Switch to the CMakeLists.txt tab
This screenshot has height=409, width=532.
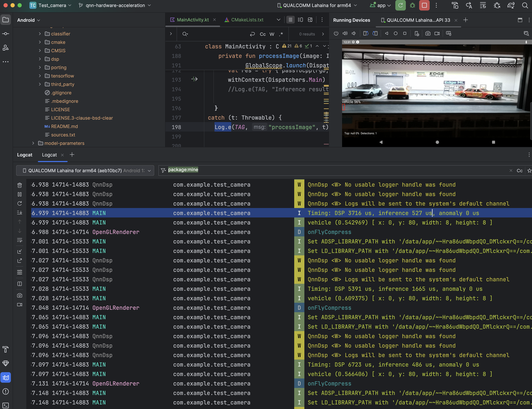247,20
